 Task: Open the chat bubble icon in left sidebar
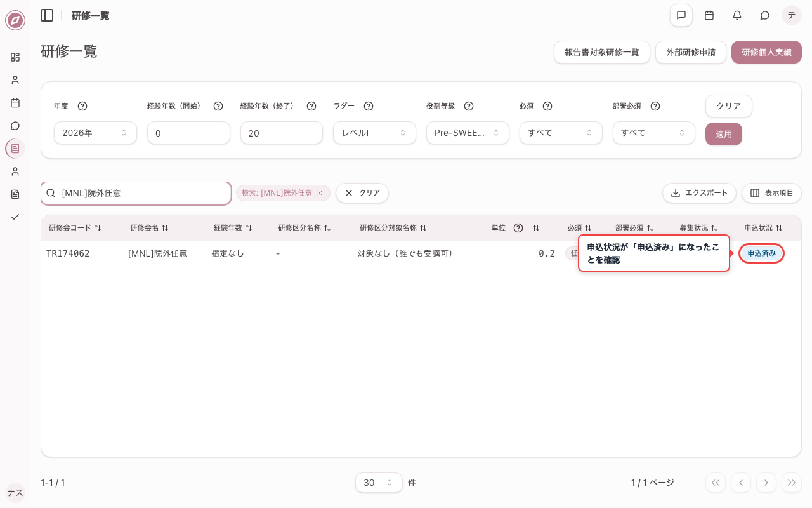[15, 126]
